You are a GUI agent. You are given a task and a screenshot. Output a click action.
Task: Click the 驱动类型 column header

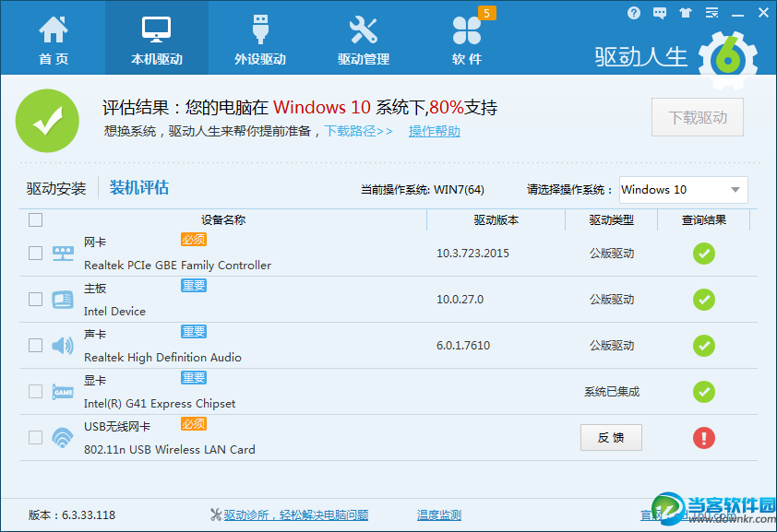(x=612, y=219)
